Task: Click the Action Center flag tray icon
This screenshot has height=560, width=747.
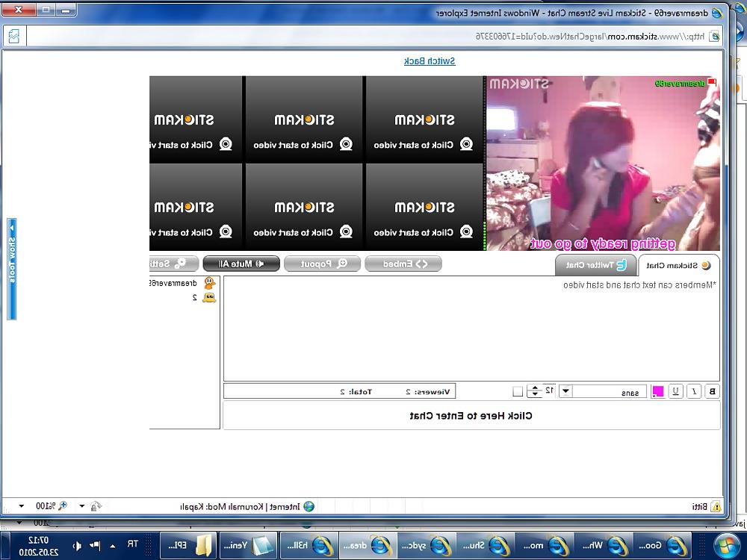Action: click(96, 545)
